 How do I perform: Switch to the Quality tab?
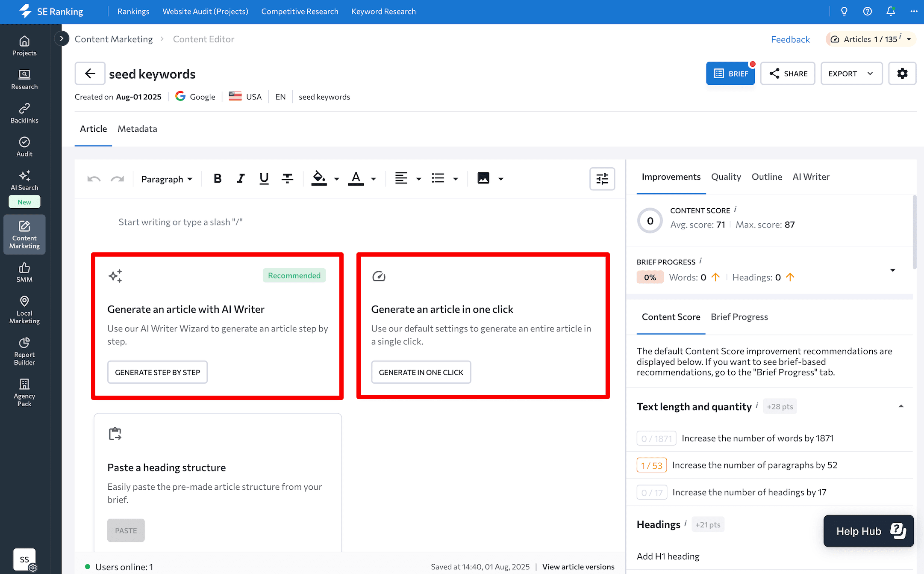(726, 177)
